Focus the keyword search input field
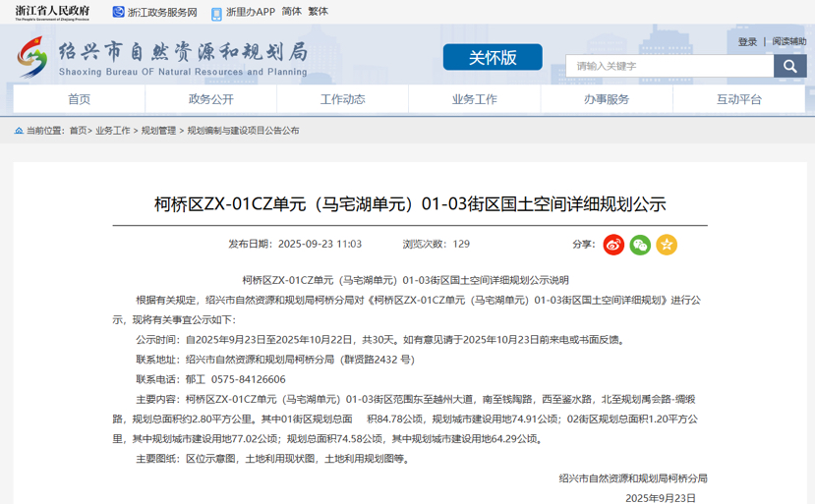The height and width of the screenshot is (504, 815). point(669,66)
